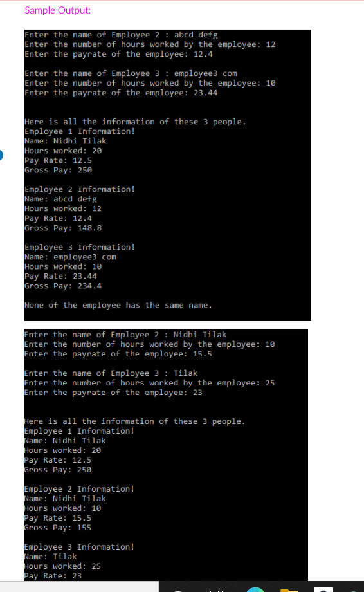Select the first console output screenshot
This screenshot has height=592, width=364.
(168, 175)
